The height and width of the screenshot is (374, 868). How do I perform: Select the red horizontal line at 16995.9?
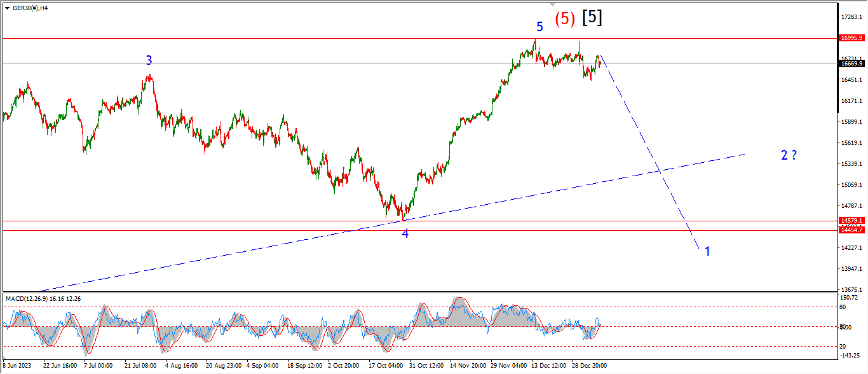tap(419, 38)
